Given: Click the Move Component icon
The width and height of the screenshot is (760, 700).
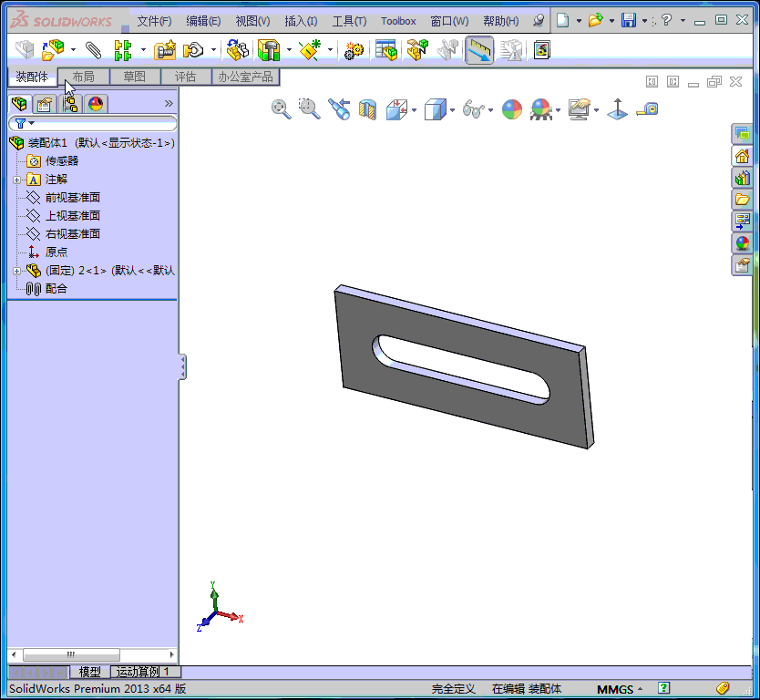Looking at the screenshot, I should pyautogui.click(x=193, y=50).
